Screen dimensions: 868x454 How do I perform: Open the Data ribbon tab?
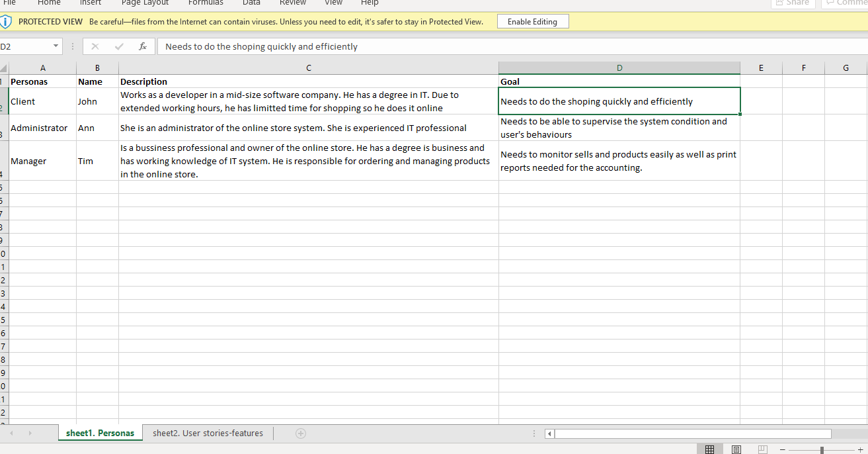pos(251,3)
